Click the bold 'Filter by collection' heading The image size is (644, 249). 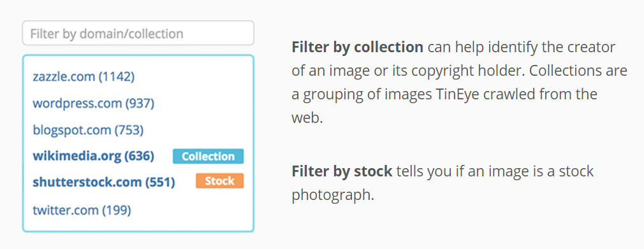pos(357,47)
